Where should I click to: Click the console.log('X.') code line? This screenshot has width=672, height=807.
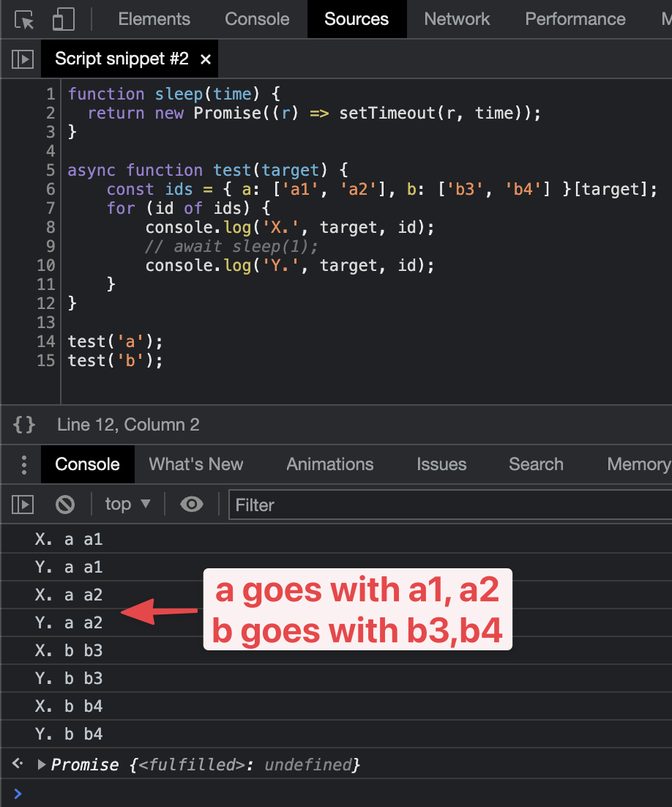(x=290, y=228)
